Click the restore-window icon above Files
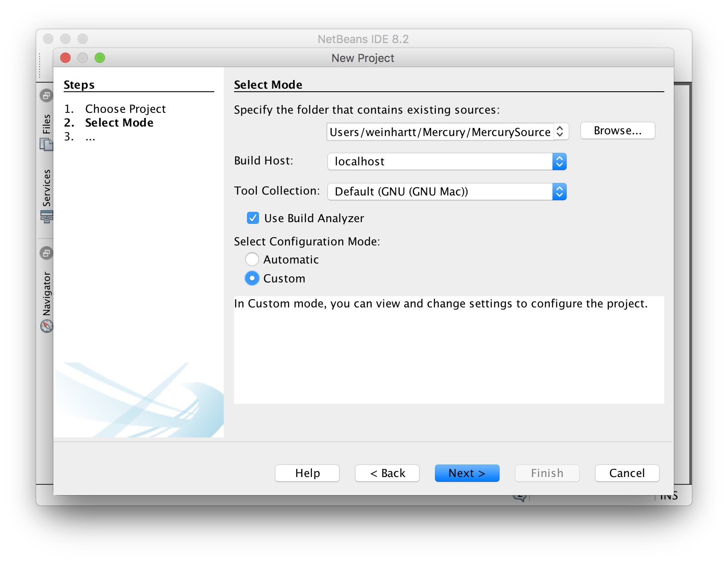Screen dimensions: 728x564 pos(46,95)
